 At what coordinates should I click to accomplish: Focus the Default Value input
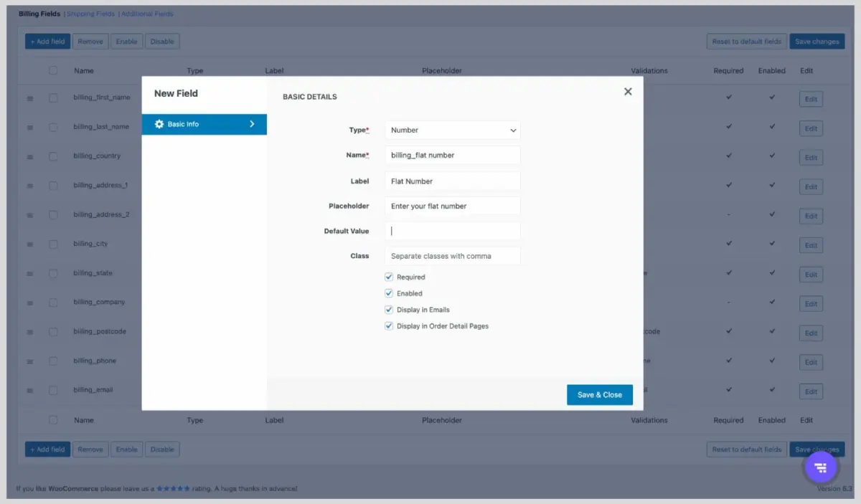pyautogui.click(x=453, y=231)
